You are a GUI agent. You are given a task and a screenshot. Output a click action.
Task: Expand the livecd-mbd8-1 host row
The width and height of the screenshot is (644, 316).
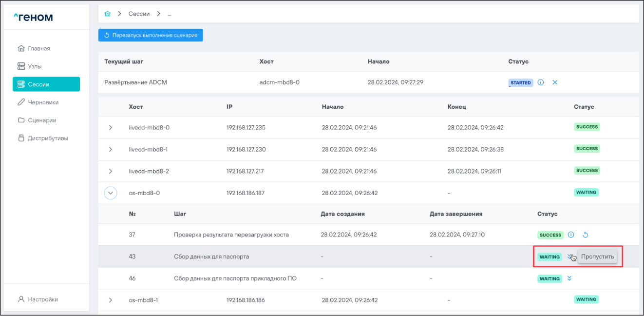click(111, 149)
